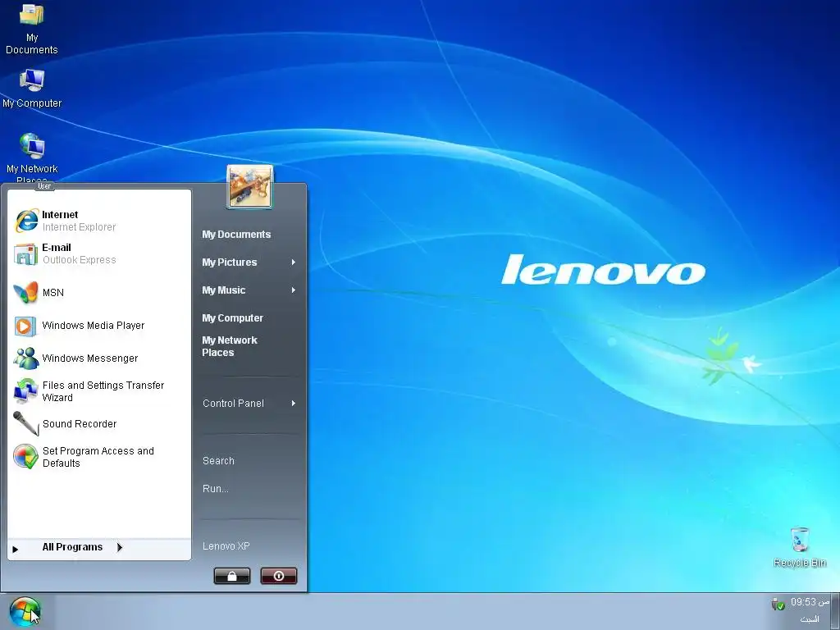Launch Sound Recorder microphone icon
This screenshot has width=840, height=630.
[25, 424]
